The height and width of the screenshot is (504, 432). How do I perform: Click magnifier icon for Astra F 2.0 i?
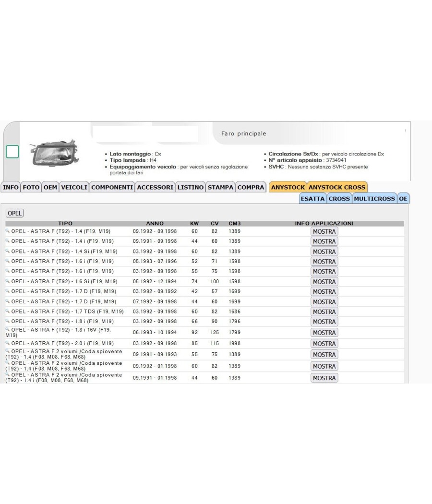pos(7,343)
